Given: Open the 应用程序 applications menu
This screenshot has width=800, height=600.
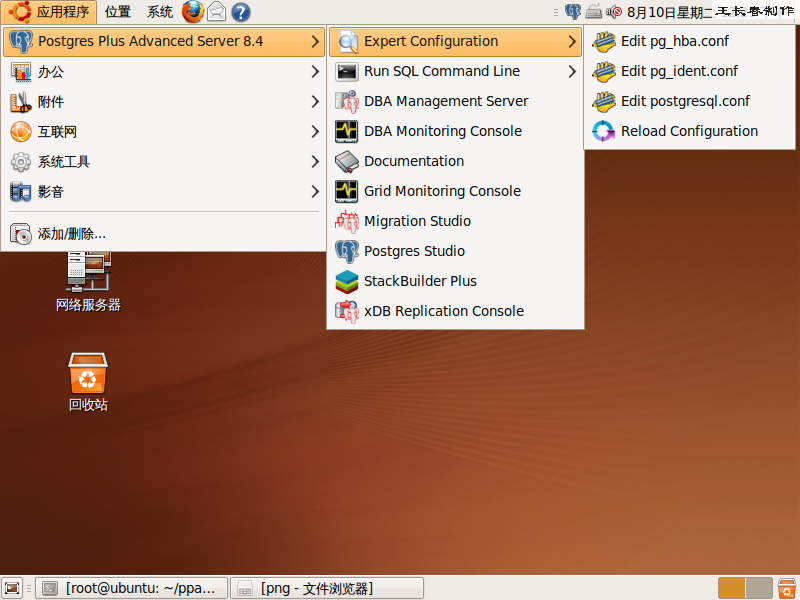Looking at the screenshot, I should (49, 12).
